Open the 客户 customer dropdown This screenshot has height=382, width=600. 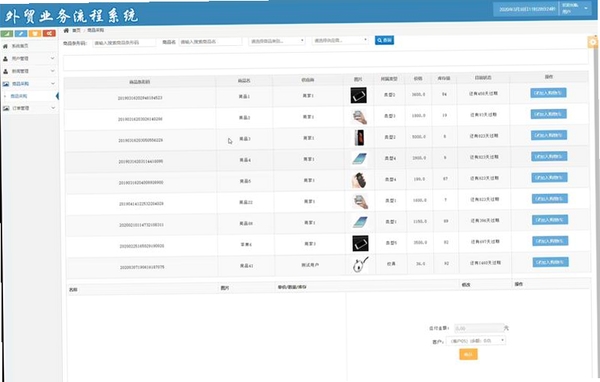pos(476,341)
